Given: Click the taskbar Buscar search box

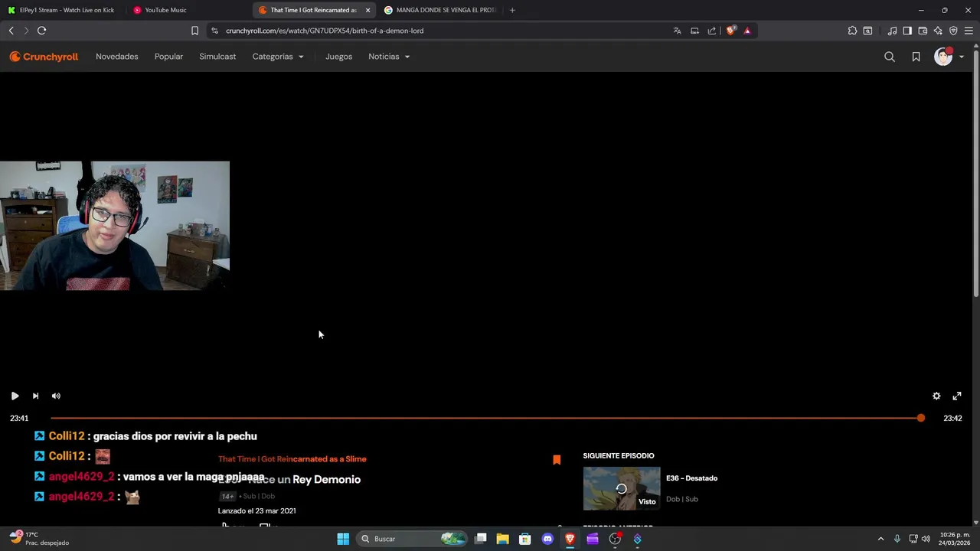Looking at the screenshot, I should click(x=412, y=539).
